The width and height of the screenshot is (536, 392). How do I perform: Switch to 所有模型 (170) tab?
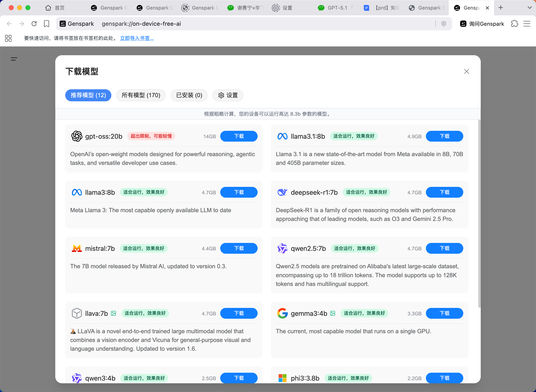[x=141, y=95]
